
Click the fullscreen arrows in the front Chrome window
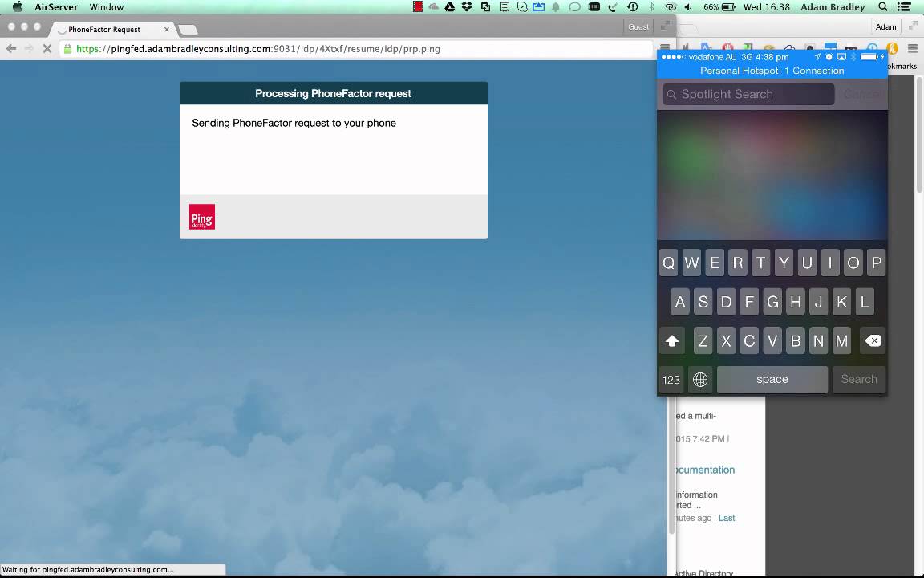click(665, 26)
